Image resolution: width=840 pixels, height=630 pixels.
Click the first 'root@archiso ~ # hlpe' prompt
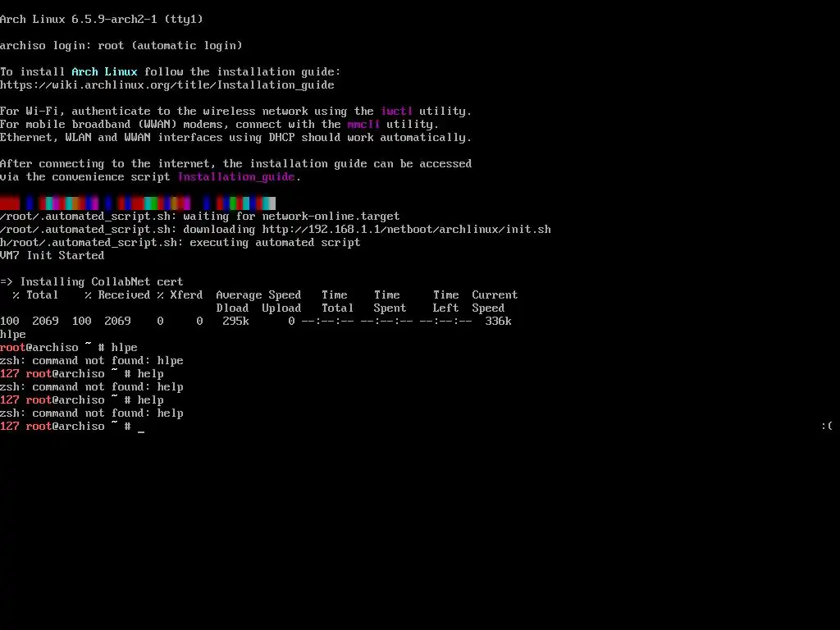point(69,347)
